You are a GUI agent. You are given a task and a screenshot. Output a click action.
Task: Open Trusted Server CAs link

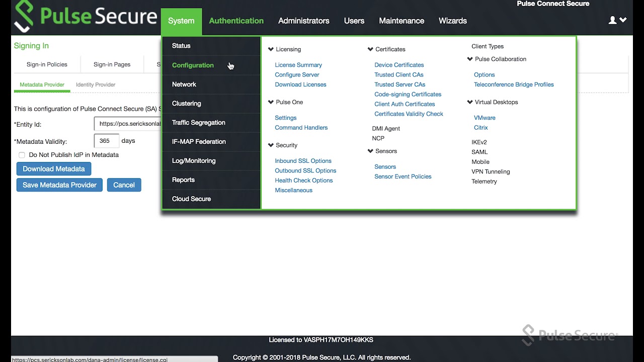399,84
